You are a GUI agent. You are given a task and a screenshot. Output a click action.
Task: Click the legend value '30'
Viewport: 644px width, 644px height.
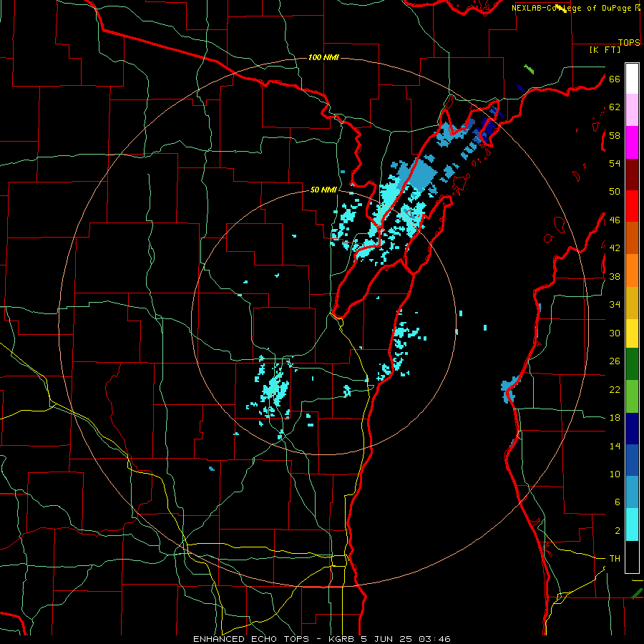pos(615,333)
